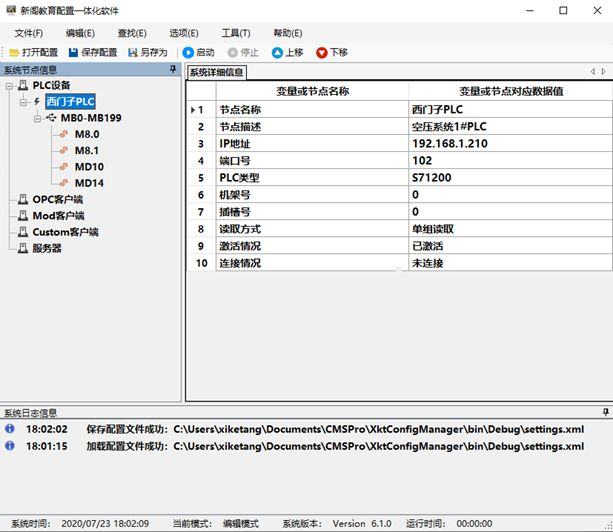Open the 工具(T) menu

[x=236, y=33]
